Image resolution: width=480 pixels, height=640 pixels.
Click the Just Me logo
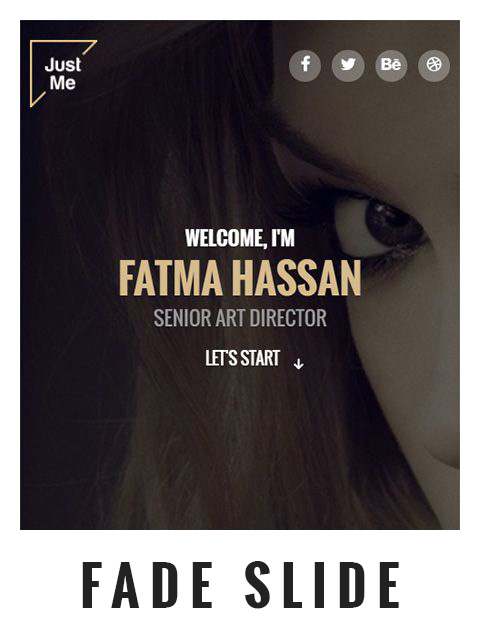pyautogui.click(x=63, y=73)
